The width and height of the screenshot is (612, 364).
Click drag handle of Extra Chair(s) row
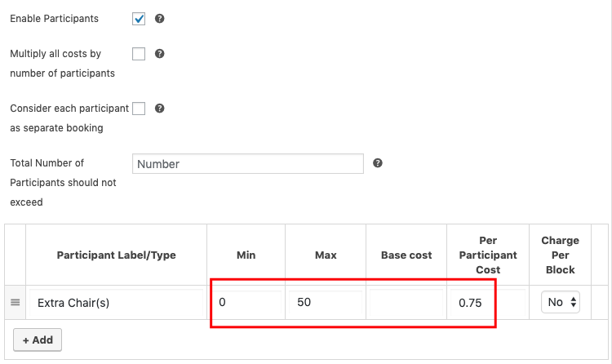tap(15, 303)
